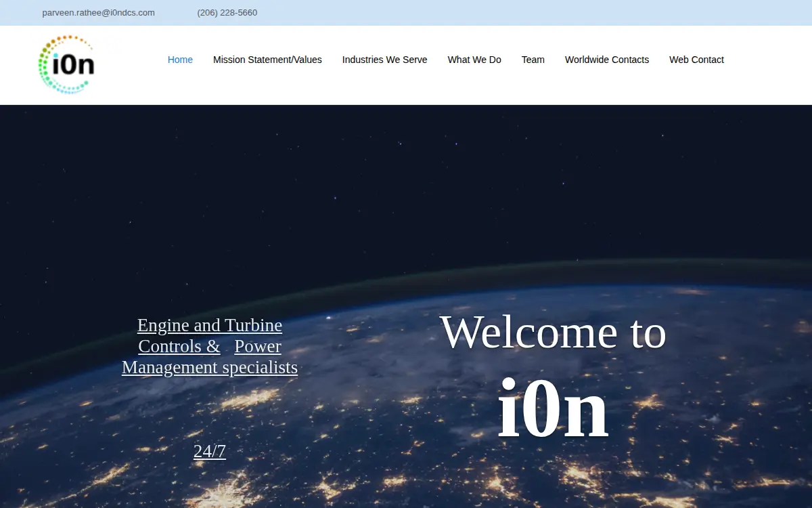Select What We Do menu item

[474, 60]
